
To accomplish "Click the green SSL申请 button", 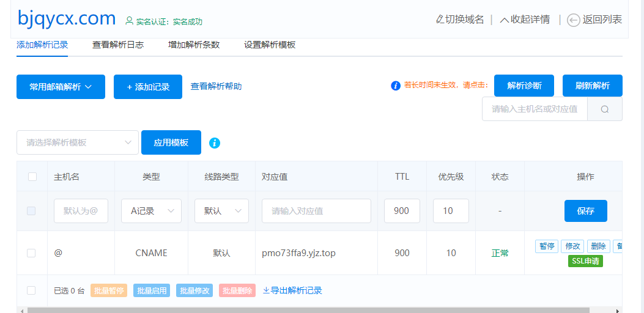I will (585, 261).
